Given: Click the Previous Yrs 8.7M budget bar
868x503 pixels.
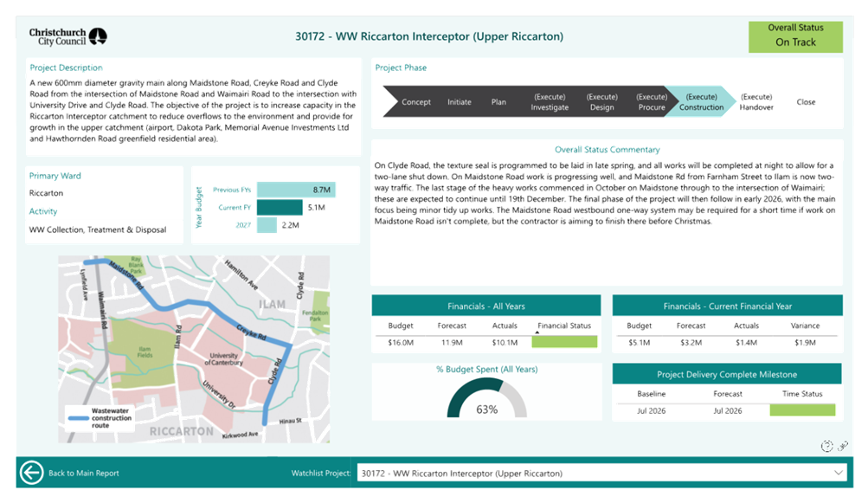Looking at the screenshot, I should 296,189.
